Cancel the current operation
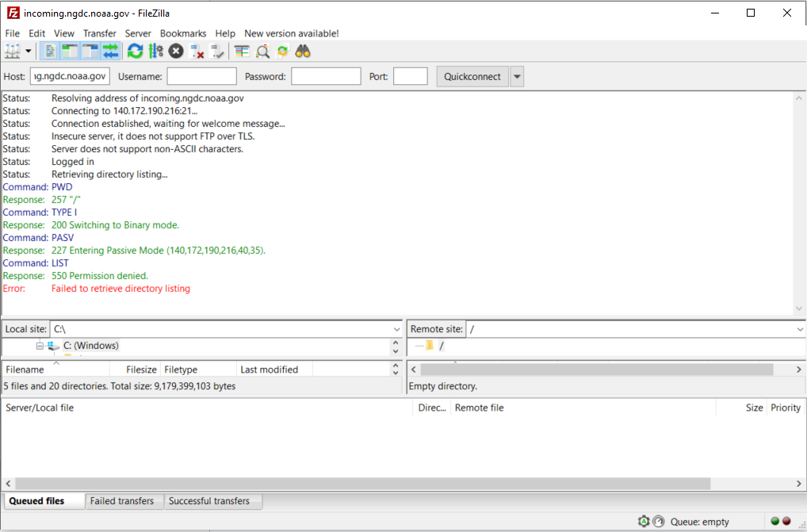This screenshot has height=532, width=807. click(x=176, y=52)
